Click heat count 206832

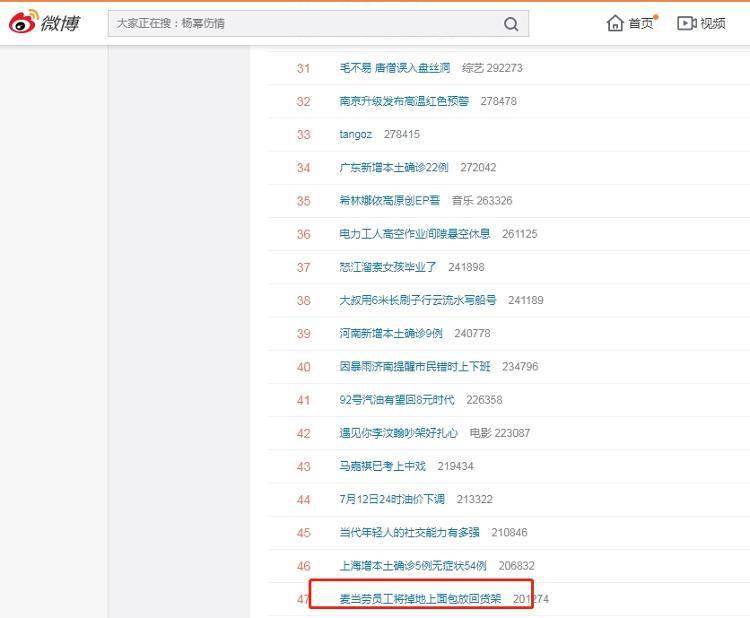[x=516, y=566]
